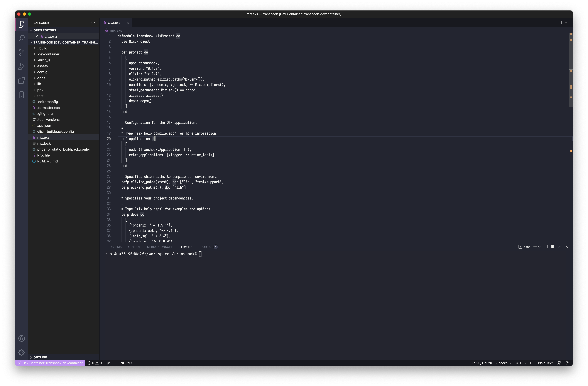Split the terminal panel
The height and width of the screenshot is (386, 588).
546,247
